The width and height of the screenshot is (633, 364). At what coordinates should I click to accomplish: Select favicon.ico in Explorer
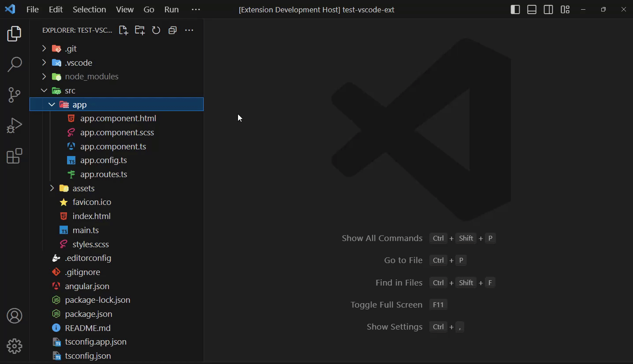pyautogui.click(x=116, y=202)
